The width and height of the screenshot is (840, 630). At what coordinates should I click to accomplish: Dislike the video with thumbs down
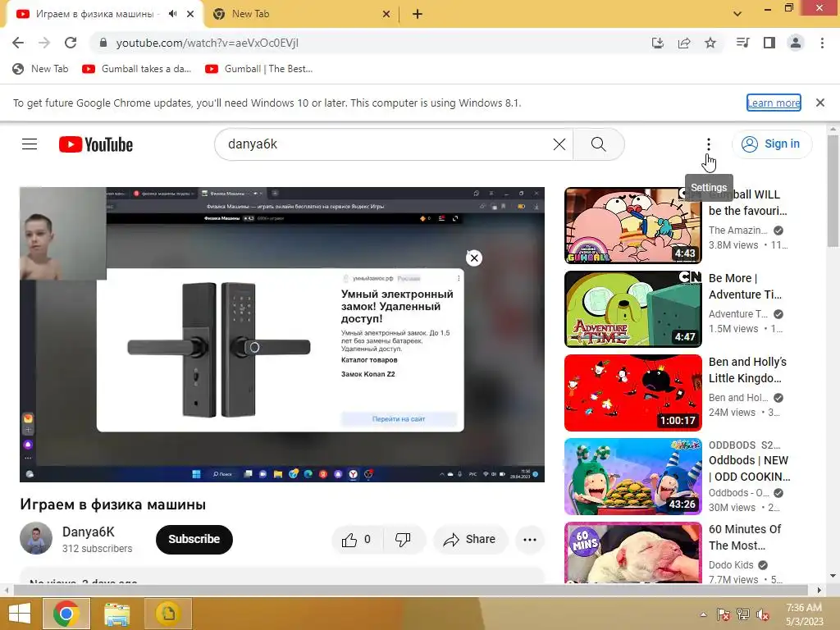pos(404,540)
